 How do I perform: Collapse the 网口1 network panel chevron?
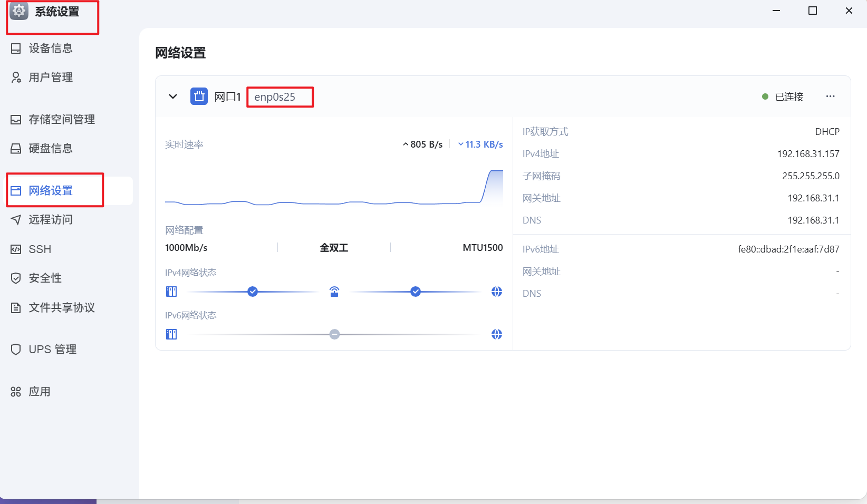coord(172,96)
